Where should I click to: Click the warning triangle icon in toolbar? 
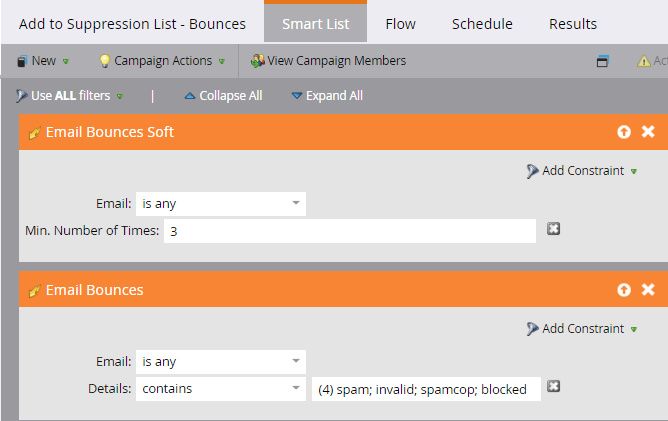645,61
